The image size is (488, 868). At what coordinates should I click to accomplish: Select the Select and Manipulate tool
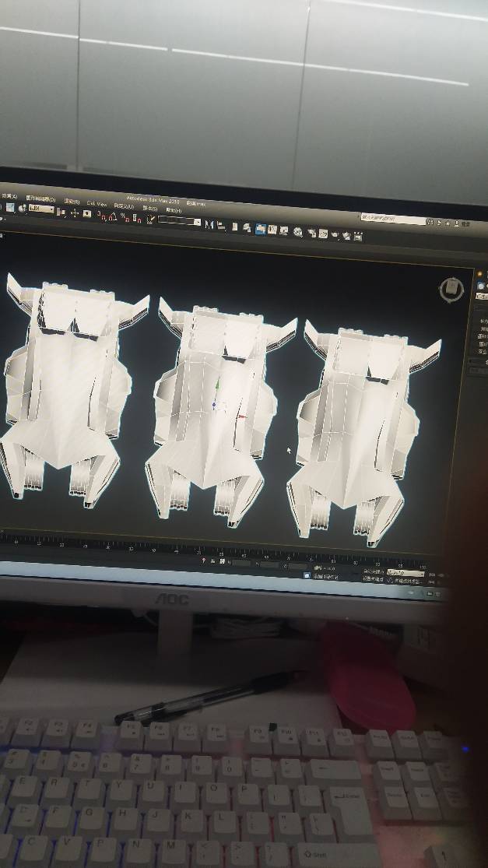pos(75,213)
